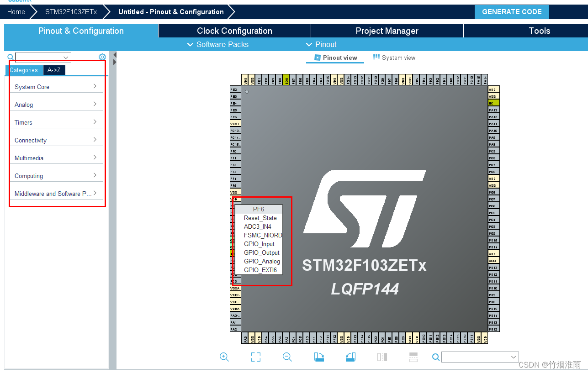Fit the chip view to the window
588x373 pixels.
pos(256,357)
